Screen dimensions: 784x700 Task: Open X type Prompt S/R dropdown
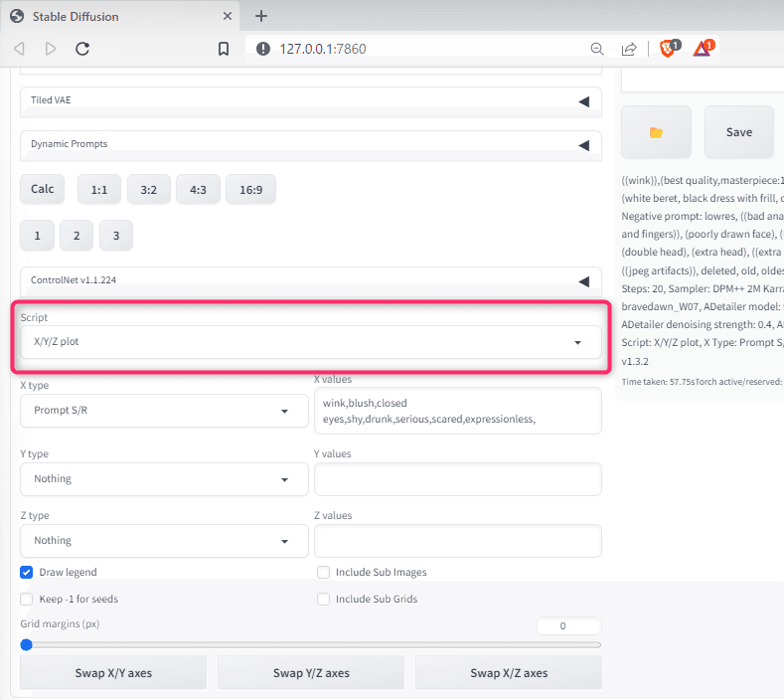point(164,411)
